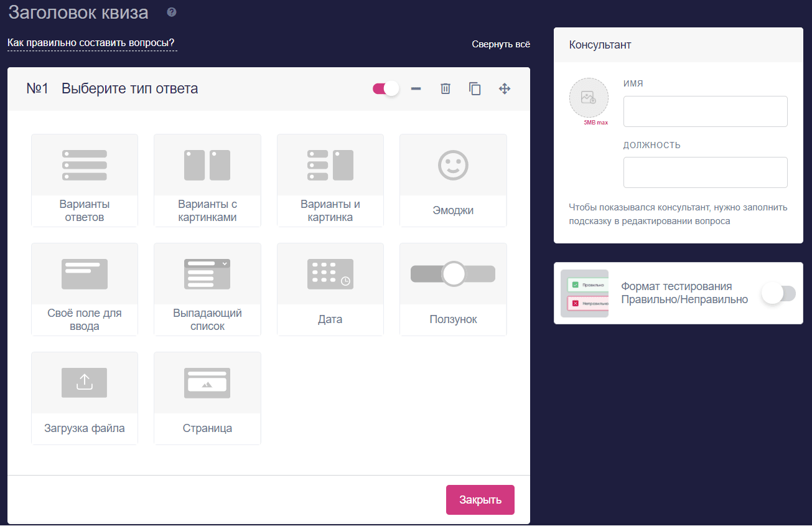Image resolution: width=812 pixels, height=526 pixels.
Task: Select the Страница question type
Action: pyautogui.click(x=207, y=398)
